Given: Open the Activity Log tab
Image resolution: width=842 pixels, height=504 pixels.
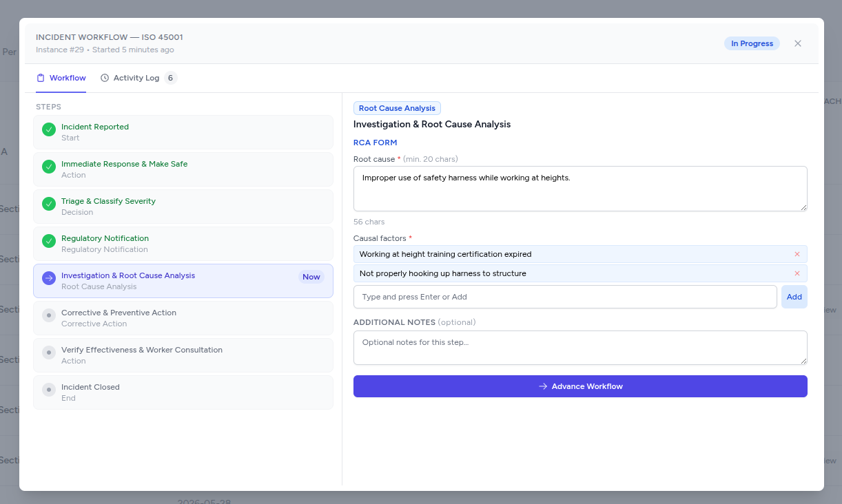Looking at the screenshot, I should 138,78.
